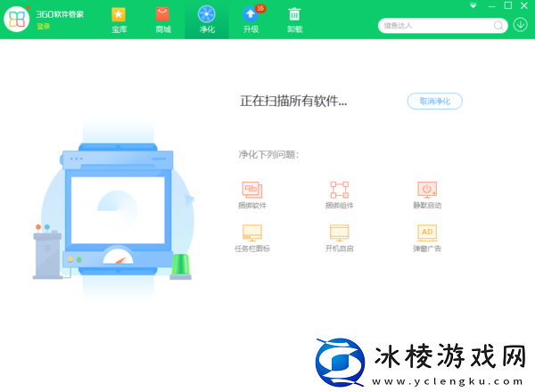The image size is (535, 392).
Task: Click the red 16 upgrade badge
Action: (x=260, y=8)
